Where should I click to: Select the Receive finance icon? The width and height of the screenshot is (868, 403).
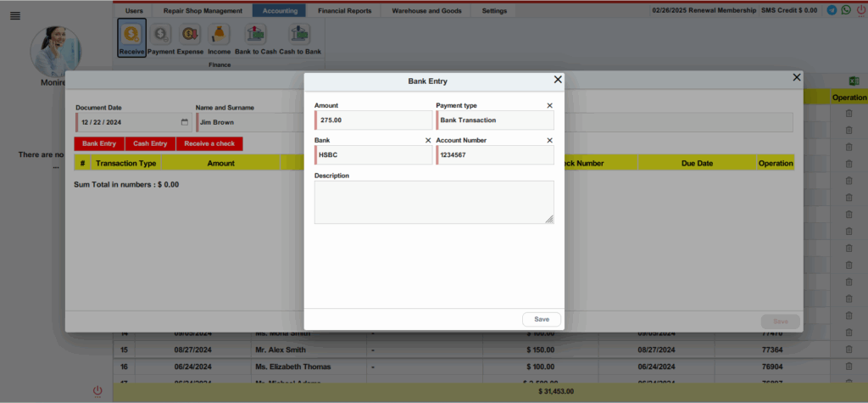coord(131,37)
